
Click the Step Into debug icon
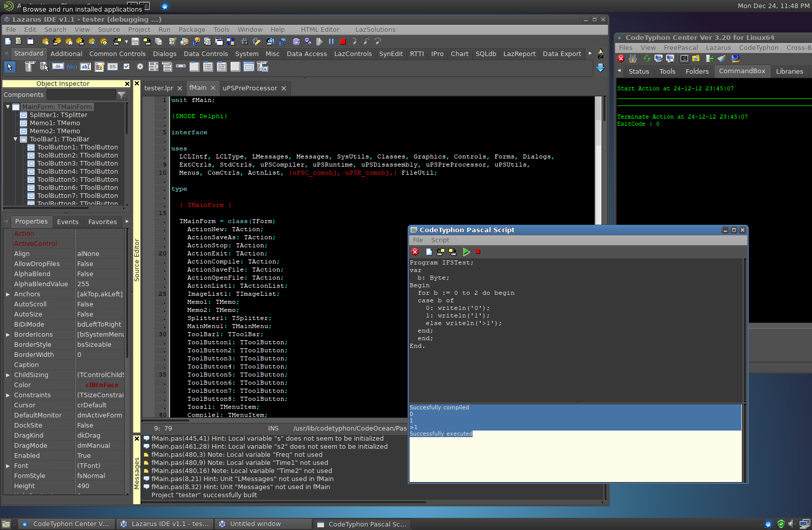pos(354,41)
